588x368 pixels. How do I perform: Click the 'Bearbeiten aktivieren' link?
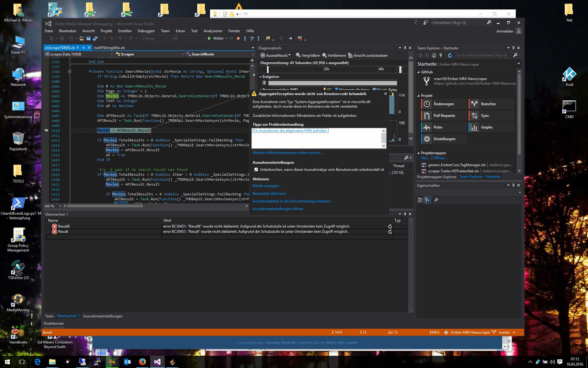tap(269, 194)
